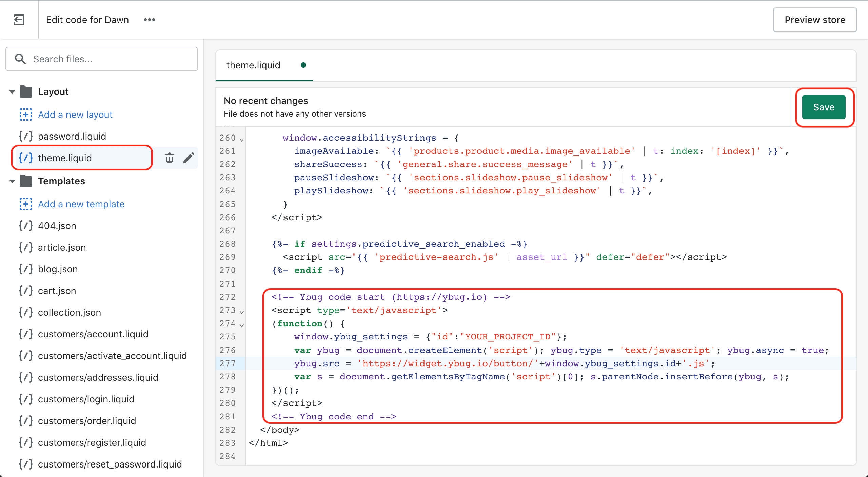Open password.liquid in the file tree
Image resolution: width=868 pixels, height=477 pixels.
(x=72, y=136)
